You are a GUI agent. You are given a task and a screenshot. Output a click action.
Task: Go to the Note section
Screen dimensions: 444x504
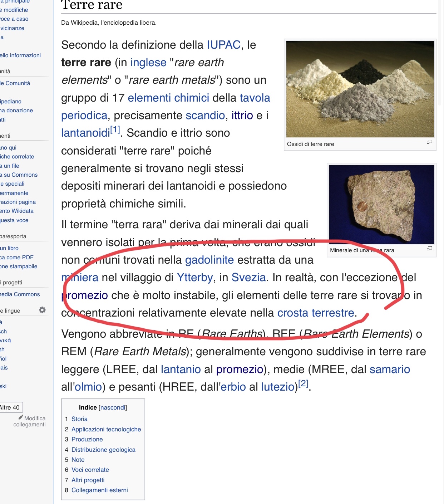click(78, 460)
